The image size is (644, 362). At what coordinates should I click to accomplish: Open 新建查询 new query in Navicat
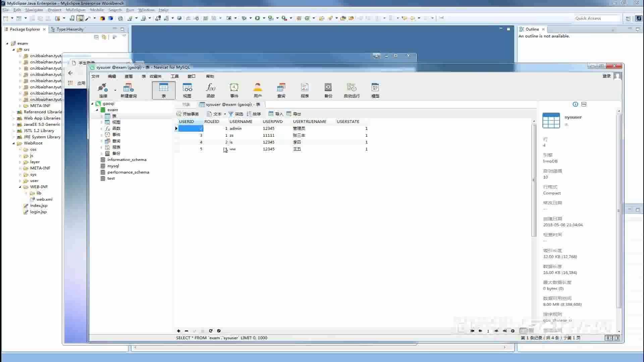(128, 90)
